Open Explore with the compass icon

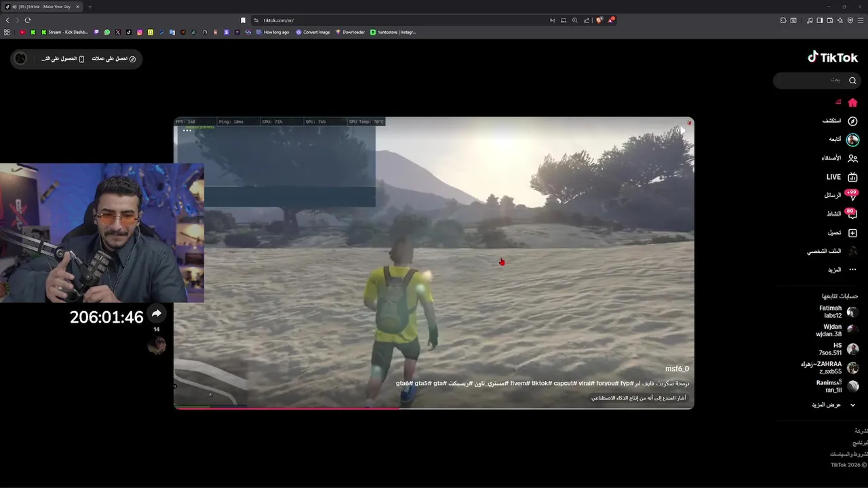852,121
